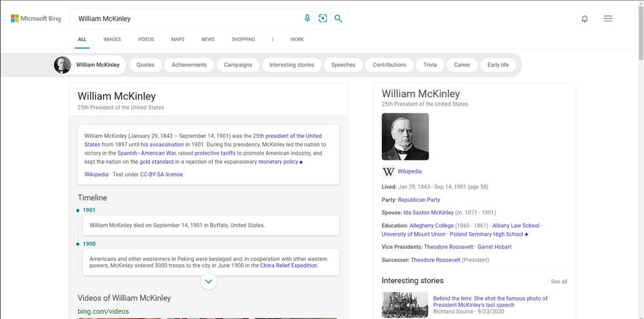The image size is (644, 319).
Task: Open Theodore Roosevelt link under Successor
Action: [435, 260]
